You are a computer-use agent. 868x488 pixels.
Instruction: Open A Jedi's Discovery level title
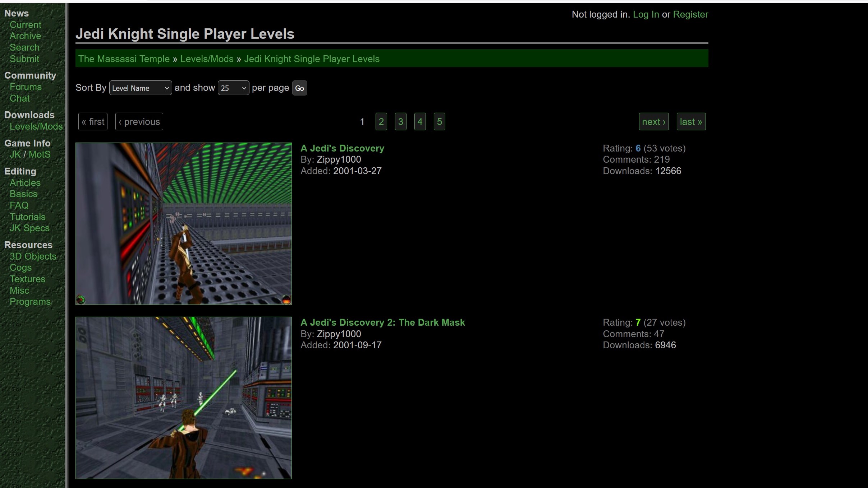[x=342, y=148]
